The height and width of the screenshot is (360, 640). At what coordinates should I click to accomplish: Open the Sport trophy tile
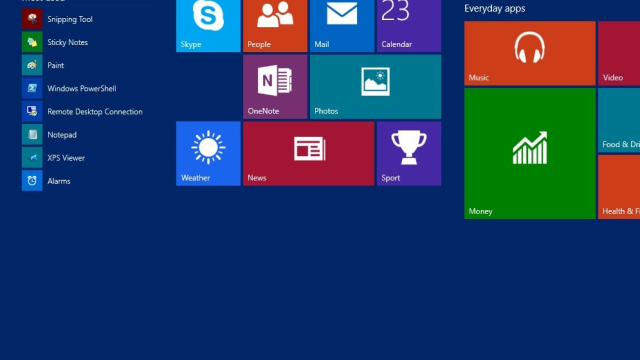(409, 153)
